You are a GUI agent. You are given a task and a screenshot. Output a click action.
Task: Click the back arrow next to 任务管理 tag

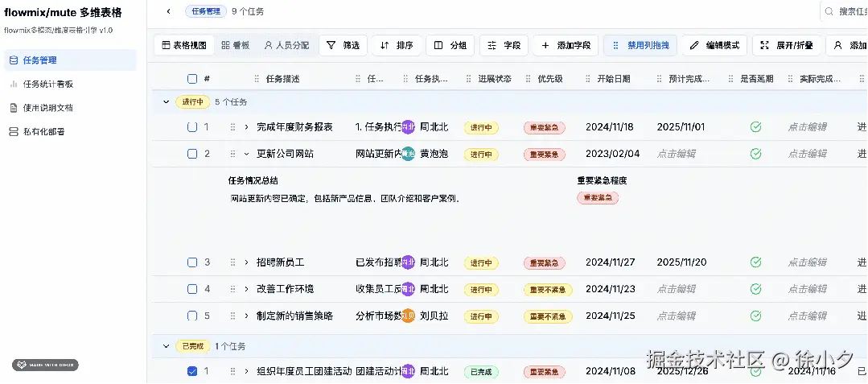169,11
